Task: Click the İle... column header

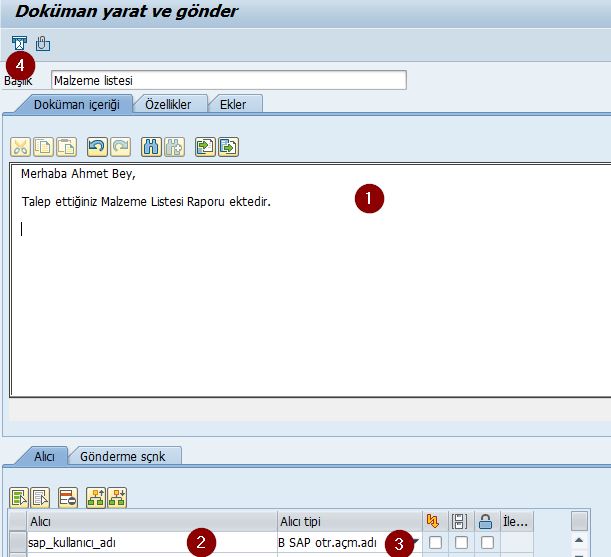Action: pos(516,522)
